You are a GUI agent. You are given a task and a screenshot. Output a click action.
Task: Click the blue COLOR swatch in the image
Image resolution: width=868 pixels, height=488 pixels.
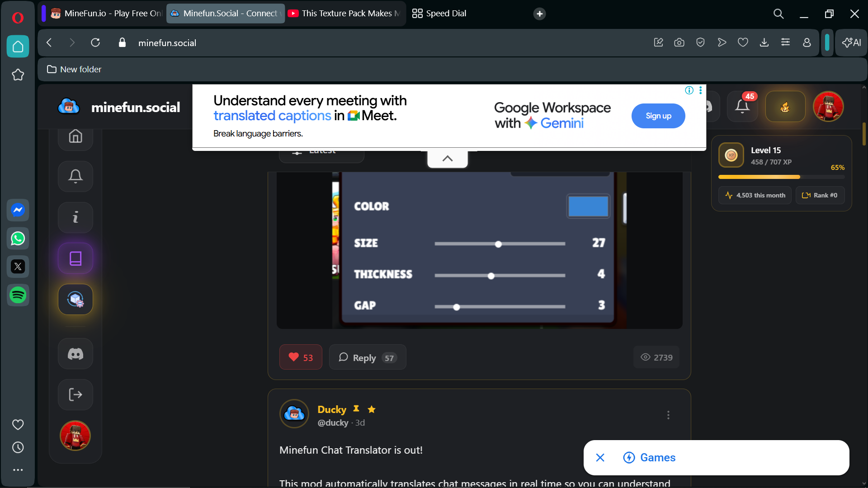click(x=588, y=206)
